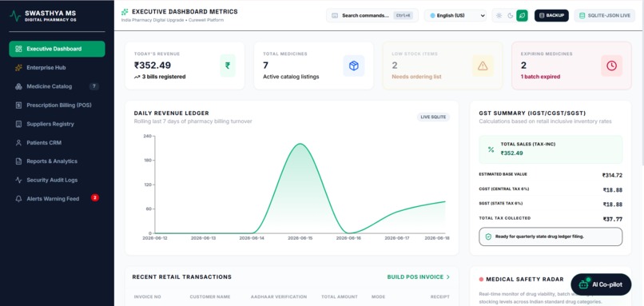The height and width of the screenshot is (306, 644).
Task: Click the Security Audit Logs pulse icon
Action: coord(18,180)
